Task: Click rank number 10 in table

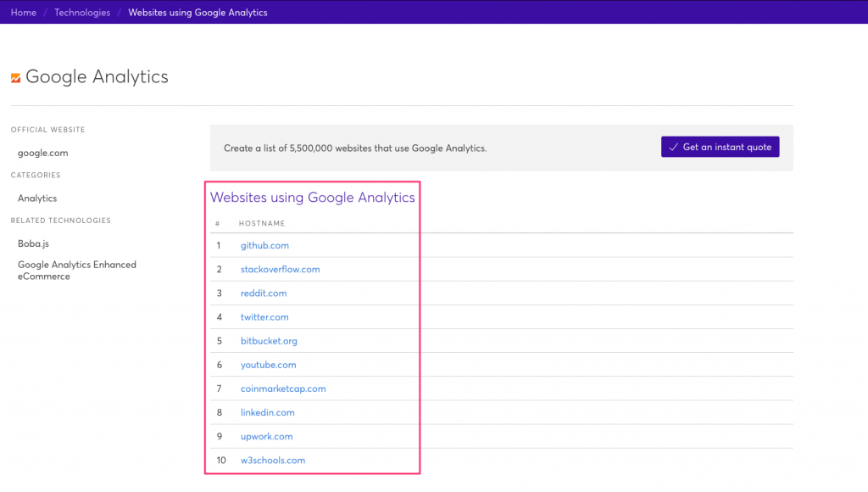Action: 221,460
